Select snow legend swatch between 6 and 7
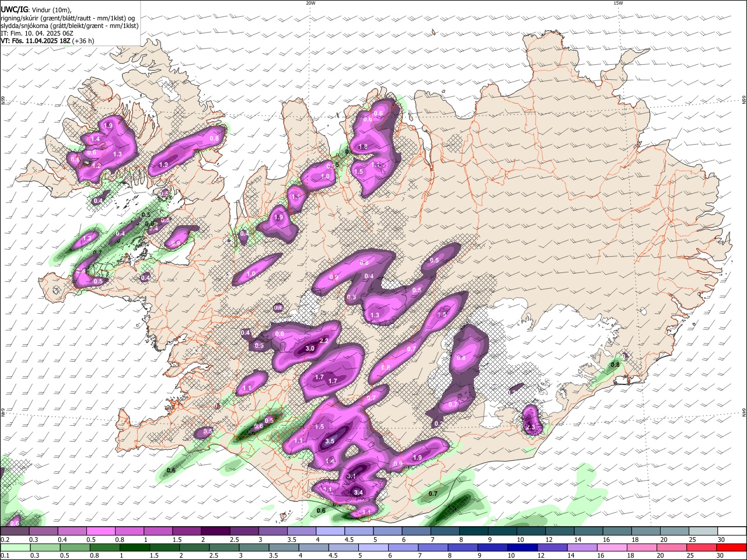Screen dimensions: 747x560 click(x=417, y=531)
